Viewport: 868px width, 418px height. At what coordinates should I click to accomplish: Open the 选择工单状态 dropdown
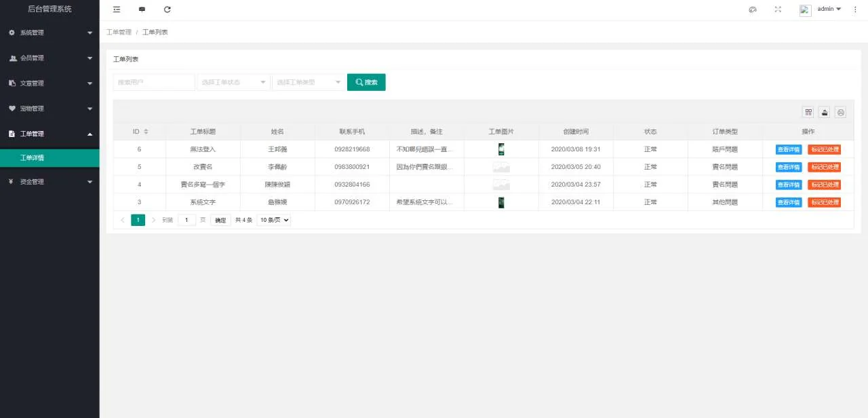233,82
